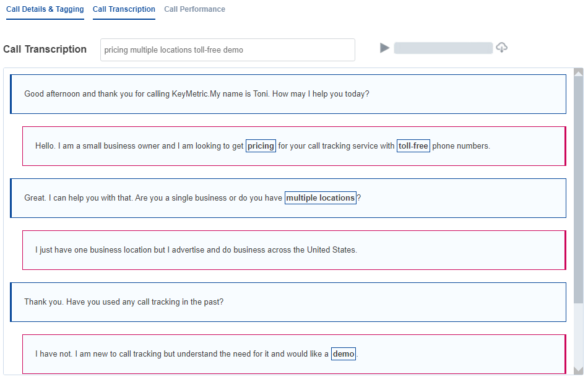The width and height of the screenshot is (588, 382).
Task: Click the scrollbar down arrow
Action: (579, 370)
